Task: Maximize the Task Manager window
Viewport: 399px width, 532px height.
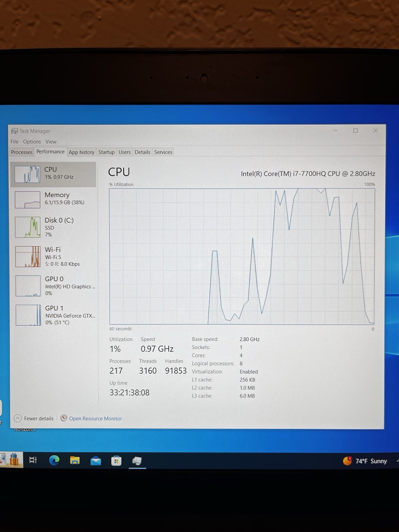Action: coord(355,131)
